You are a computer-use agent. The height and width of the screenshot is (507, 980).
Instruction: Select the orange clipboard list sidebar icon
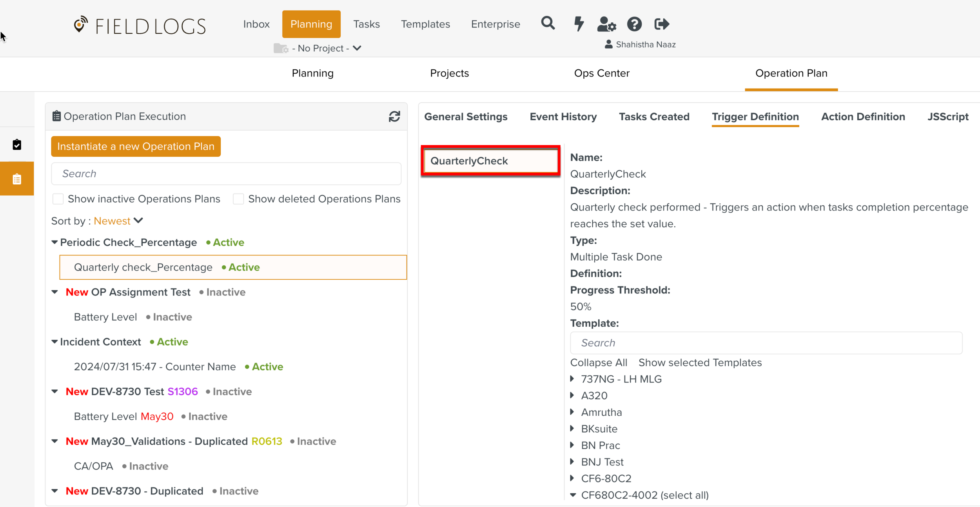[x=17, y=179]
